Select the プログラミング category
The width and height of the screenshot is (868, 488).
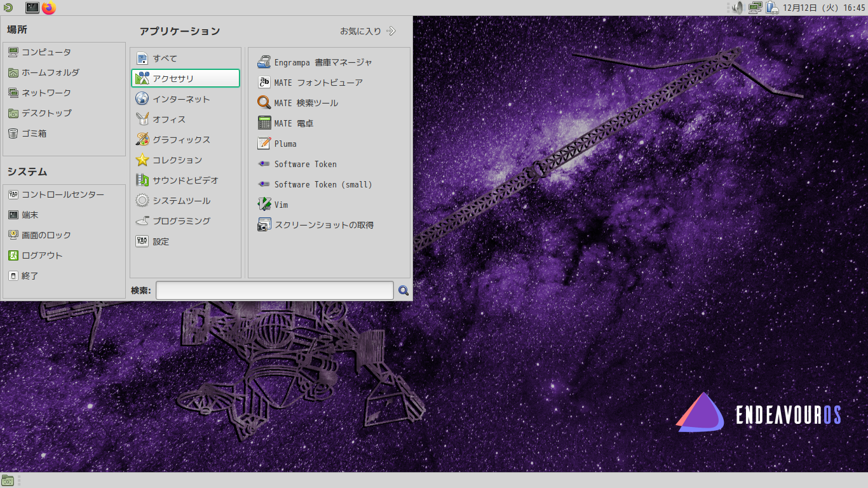point(186,221)
